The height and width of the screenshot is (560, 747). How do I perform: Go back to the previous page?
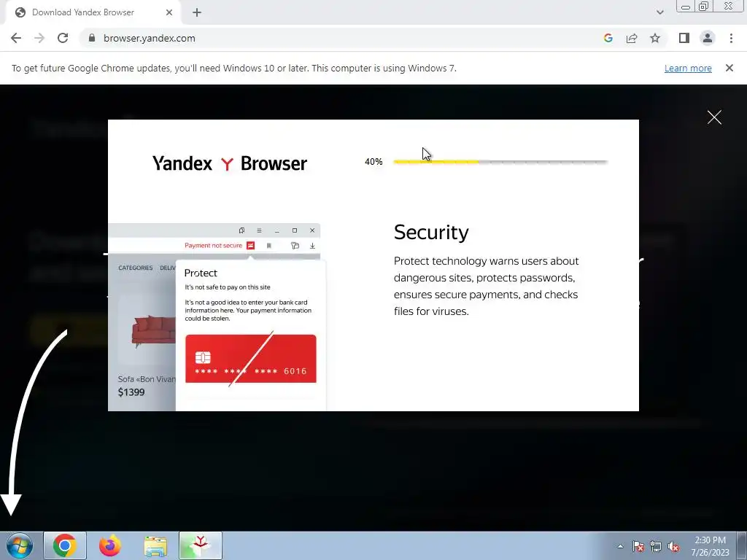tap(16, 38)
